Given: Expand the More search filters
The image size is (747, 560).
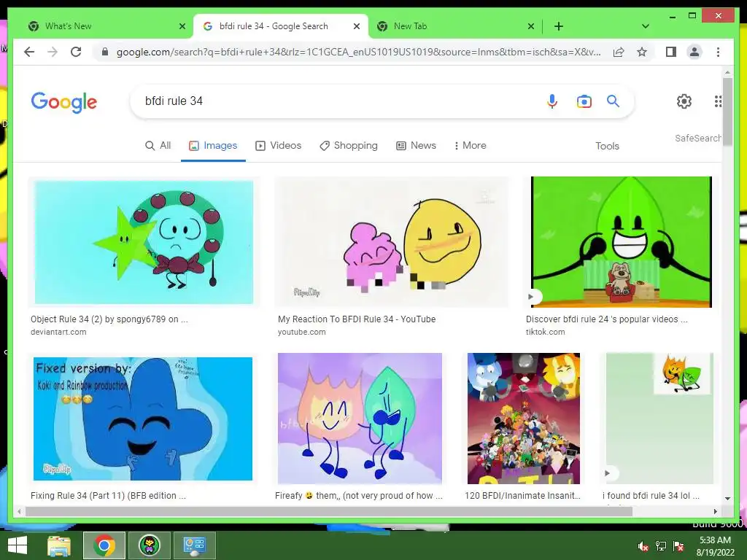Looking at the screenshot, I should (x=471, y=145).
